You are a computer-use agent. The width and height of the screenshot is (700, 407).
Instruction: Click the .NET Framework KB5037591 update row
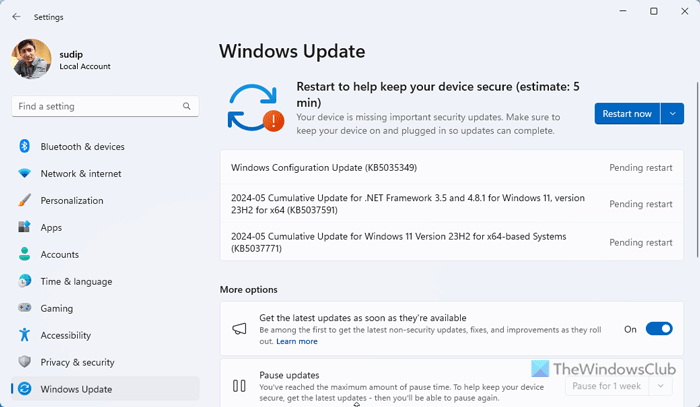(452, 204)
